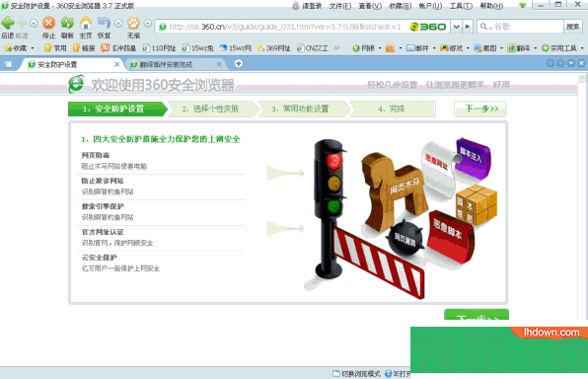Click the green shirt skin icon
Screen dimensions: 588x379
click(x=522, y=5)
